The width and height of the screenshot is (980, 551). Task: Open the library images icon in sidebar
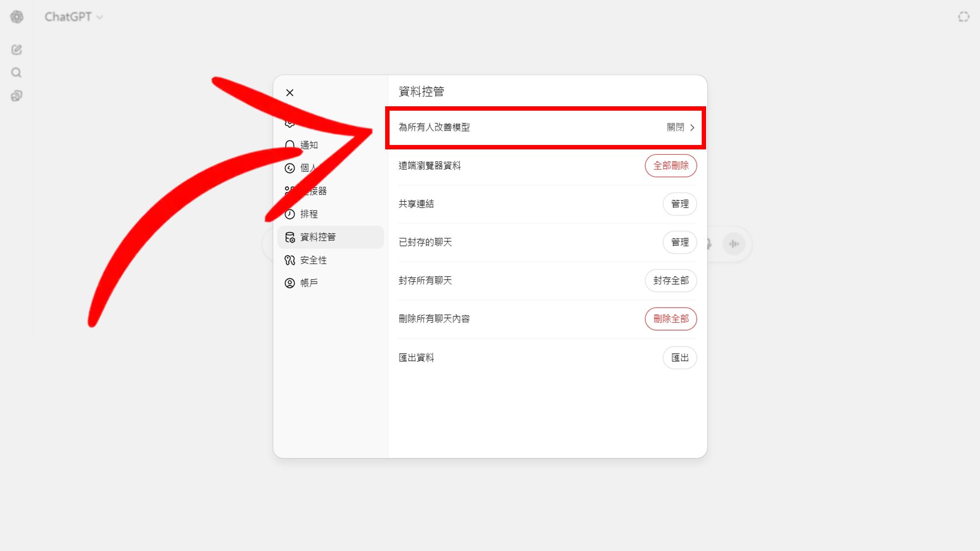click(x=17, y=96)
